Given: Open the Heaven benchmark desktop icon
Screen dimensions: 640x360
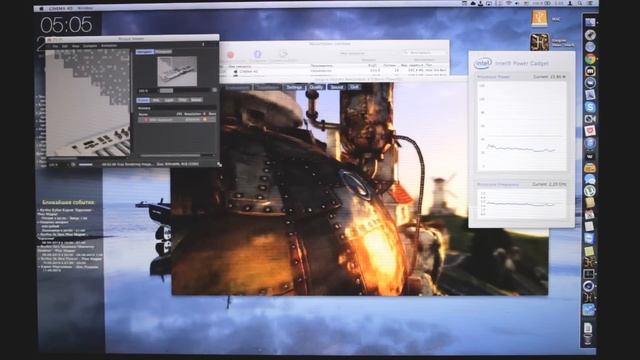Looking at the screenshot, I should pyautogui.click(x=539, y=42).
